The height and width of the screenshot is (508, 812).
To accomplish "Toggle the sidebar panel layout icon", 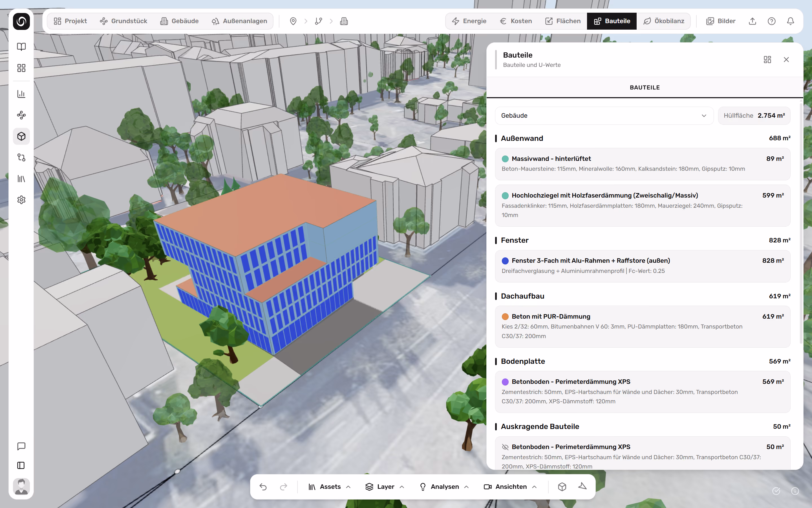I will (21, 465).
